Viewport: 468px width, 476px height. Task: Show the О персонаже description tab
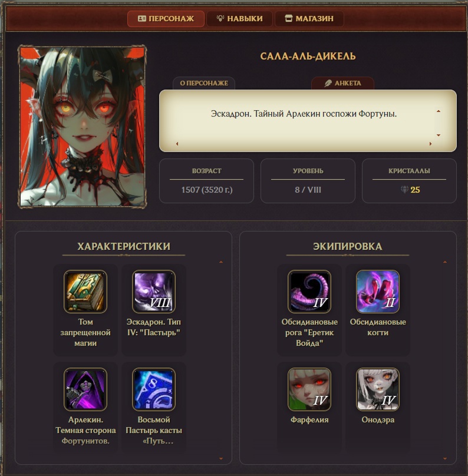pyautogui.click(x=204, y=83)
